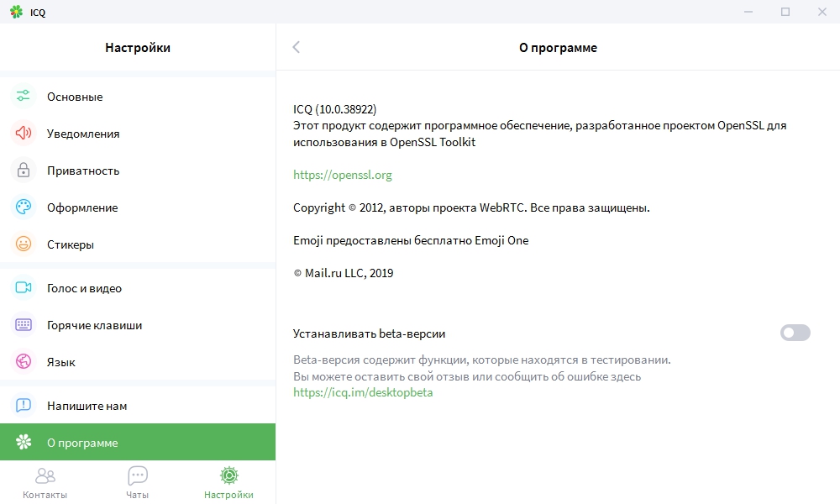Viewport: 840px width, 504px height.
Task: Click the Emoji One attribution line
Action: click(411, 240)
